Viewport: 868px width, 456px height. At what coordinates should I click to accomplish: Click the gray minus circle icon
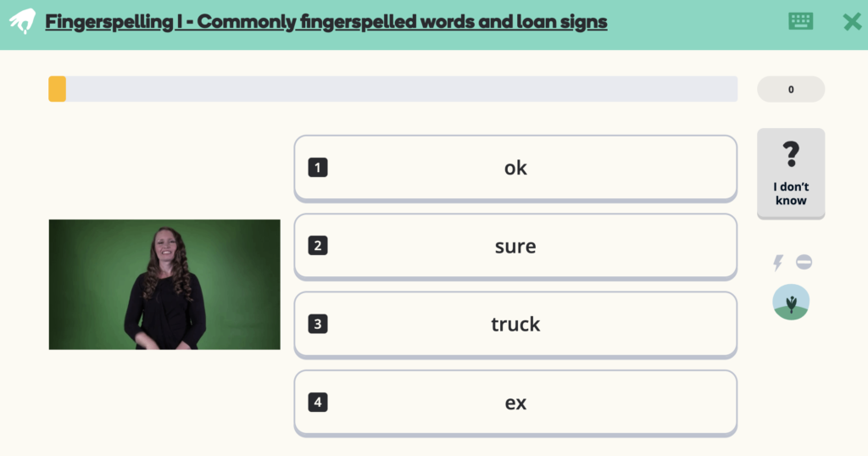coord(804,263)
